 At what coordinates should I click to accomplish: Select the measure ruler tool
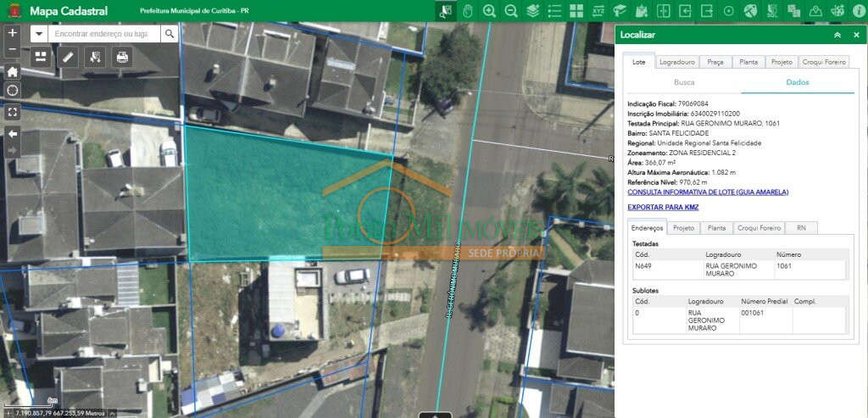click(x=68, y=57)
